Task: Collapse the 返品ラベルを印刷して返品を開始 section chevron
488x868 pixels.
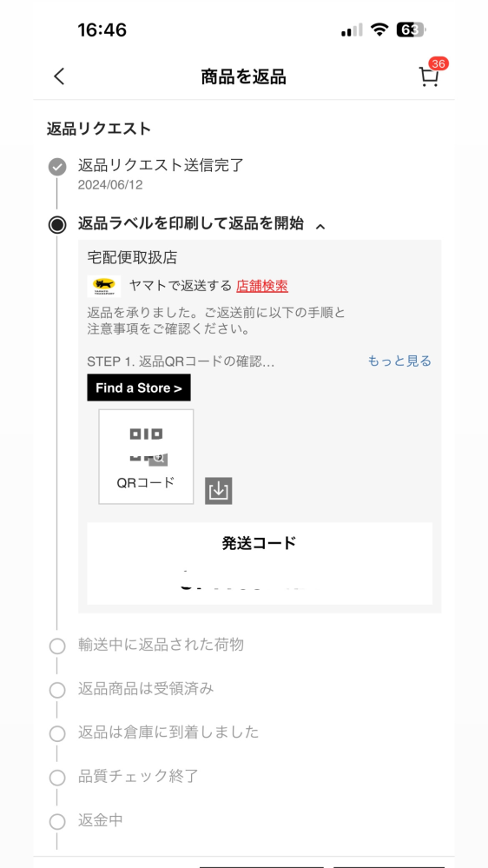Action: click(x=320, y=225)
